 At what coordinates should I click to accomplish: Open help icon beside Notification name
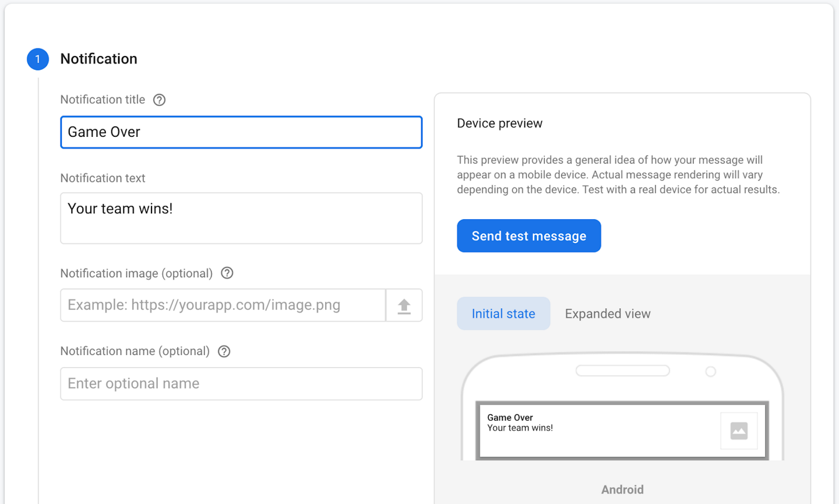(x=224, y=351)
